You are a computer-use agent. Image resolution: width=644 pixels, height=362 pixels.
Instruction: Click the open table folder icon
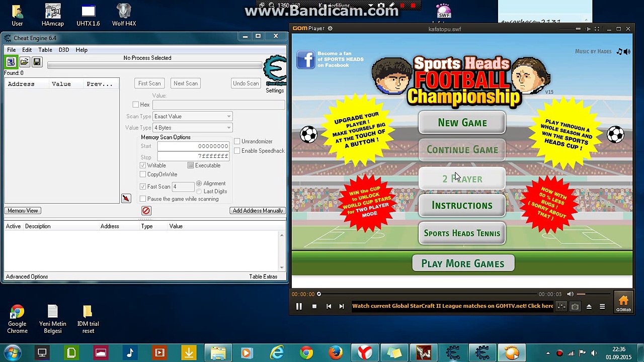click(24, 62)
